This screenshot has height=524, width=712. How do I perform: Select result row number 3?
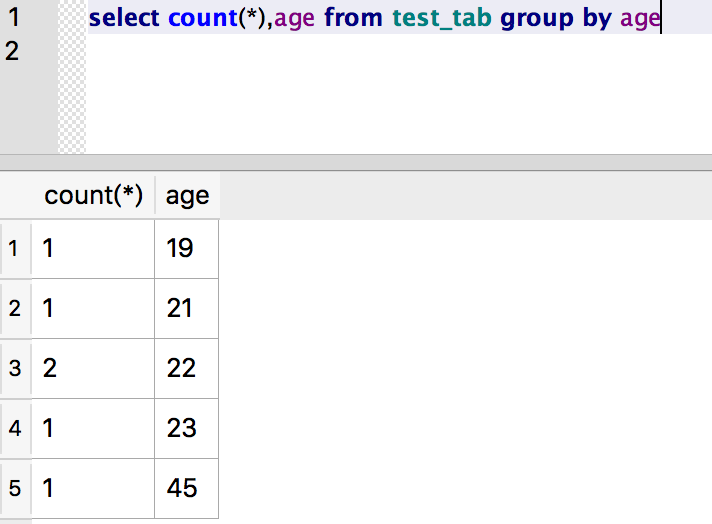[15, 369]
